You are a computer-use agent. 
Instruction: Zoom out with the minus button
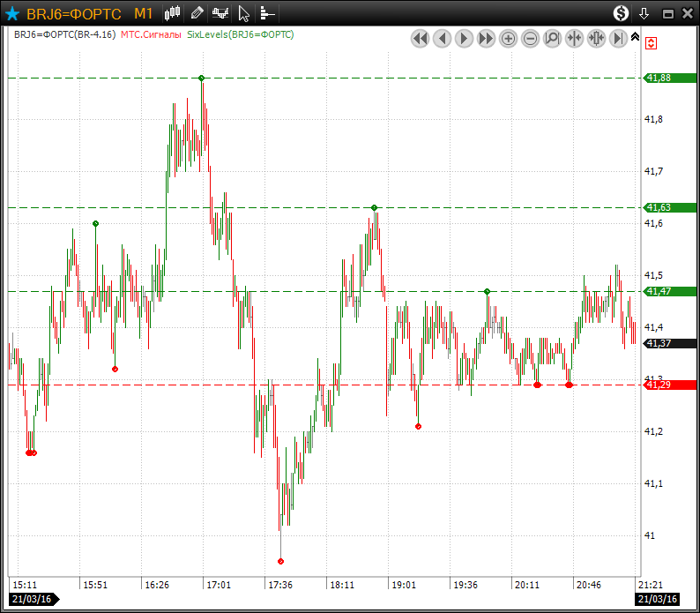pos(531,38)
